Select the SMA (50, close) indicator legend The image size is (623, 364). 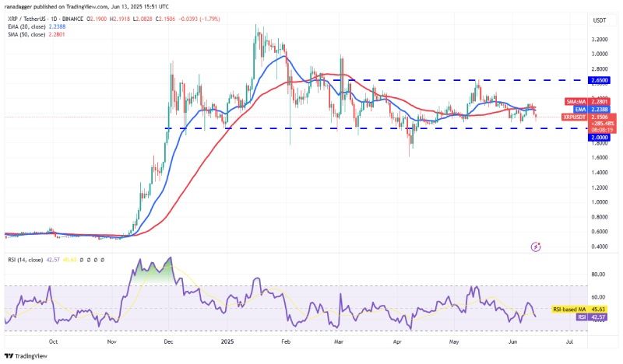tap(37, 34)
